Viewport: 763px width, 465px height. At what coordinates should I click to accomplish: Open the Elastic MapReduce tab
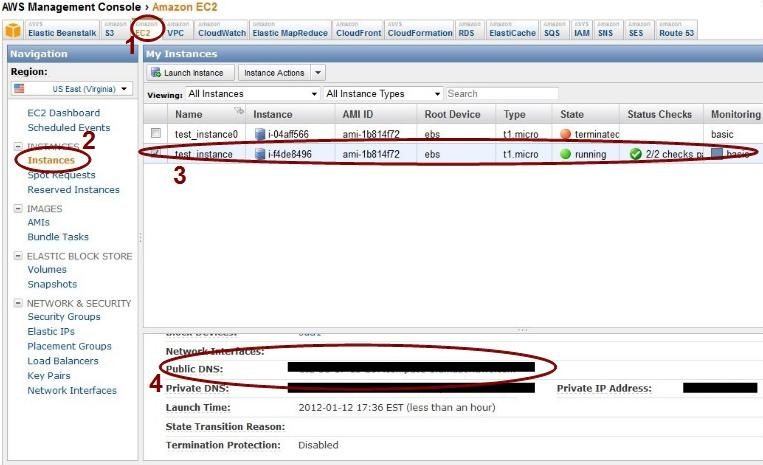pos(290,30)
